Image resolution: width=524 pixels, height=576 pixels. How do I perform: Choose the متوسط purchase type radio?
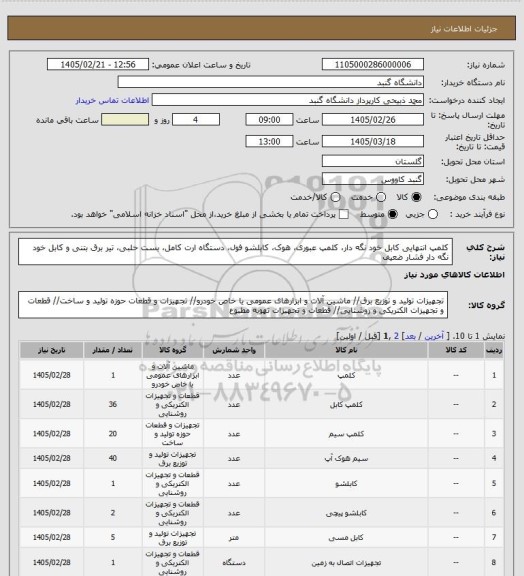click(393, 214)
